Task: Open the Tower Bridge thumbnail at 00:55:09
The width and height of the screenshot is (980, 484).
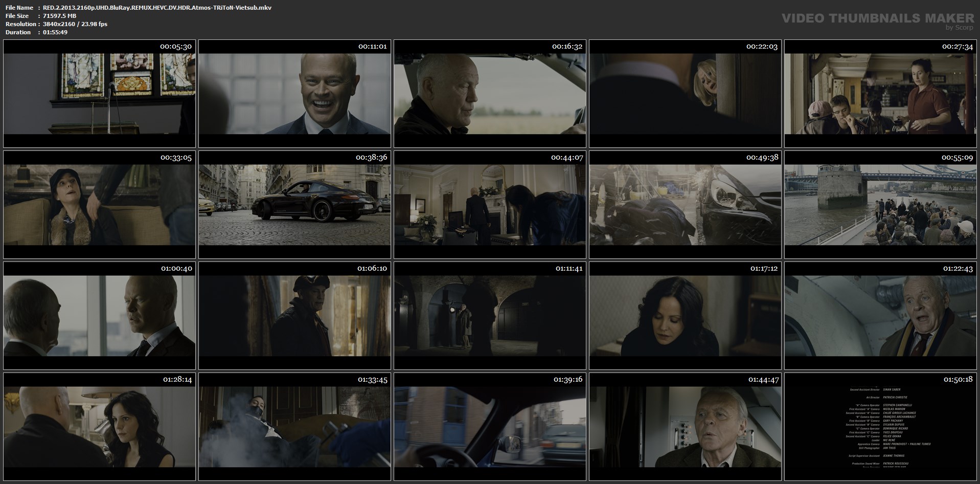Action: coord(880,205)
